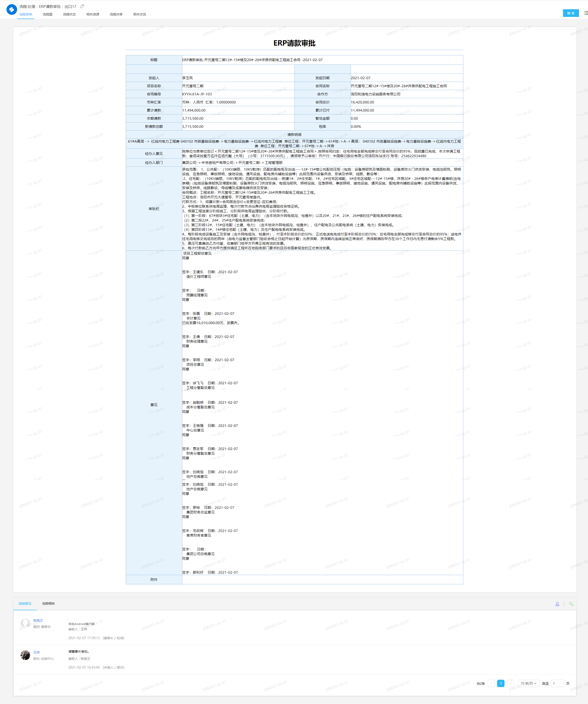Click the blue workflow logo icon
Screen dimensions: 588x704
tap(12, 9)
